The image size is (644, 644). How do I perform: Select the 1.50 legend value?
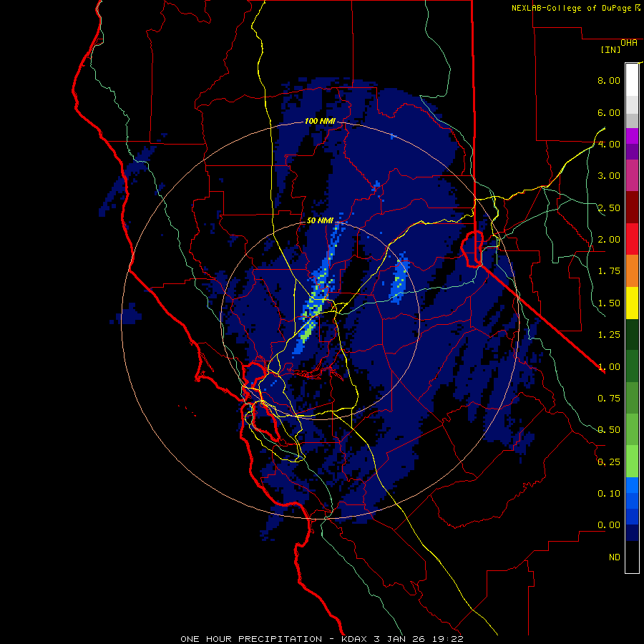(x=609, y=303)
